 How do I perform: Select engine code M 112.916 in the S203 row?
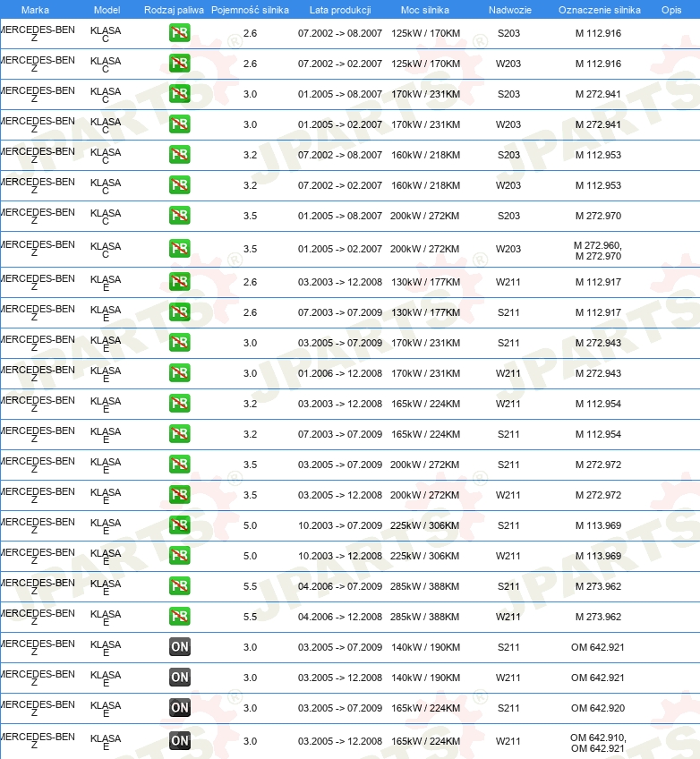[598, 33]
